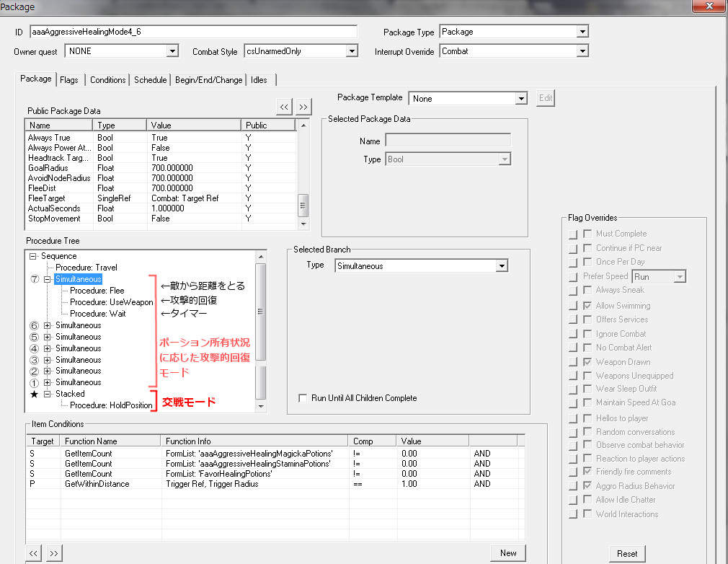Select Procedure: UseWeapon in the tree
Screen dimensions: 728x564
click(112, 302)
